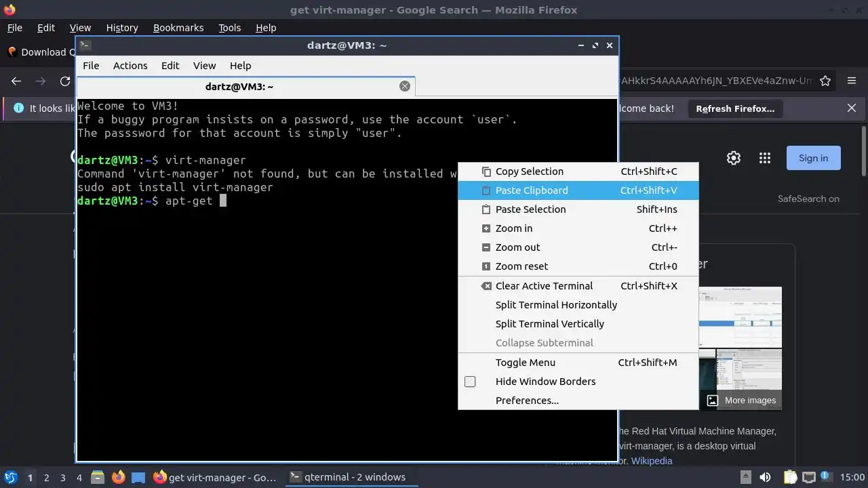868x488 pixels.
Task: Launch file manager from panel
Action: pos(96,477)
